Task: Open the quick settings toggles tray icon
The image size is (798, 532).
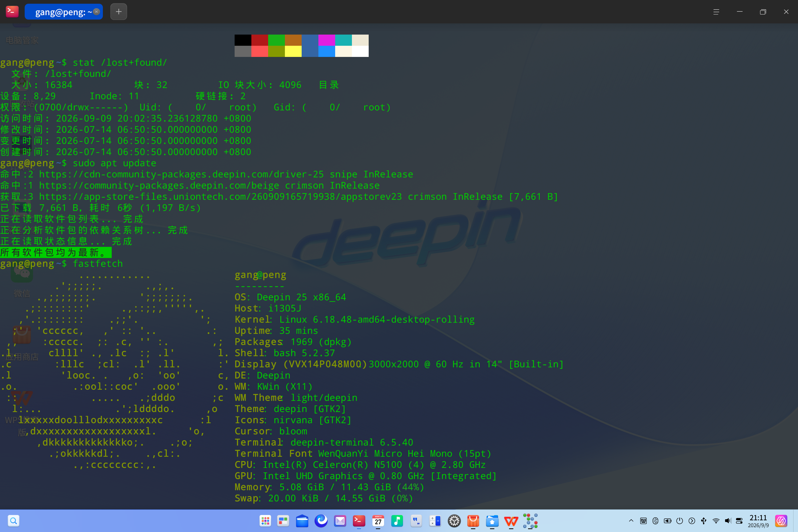Action: click(739, 521)
